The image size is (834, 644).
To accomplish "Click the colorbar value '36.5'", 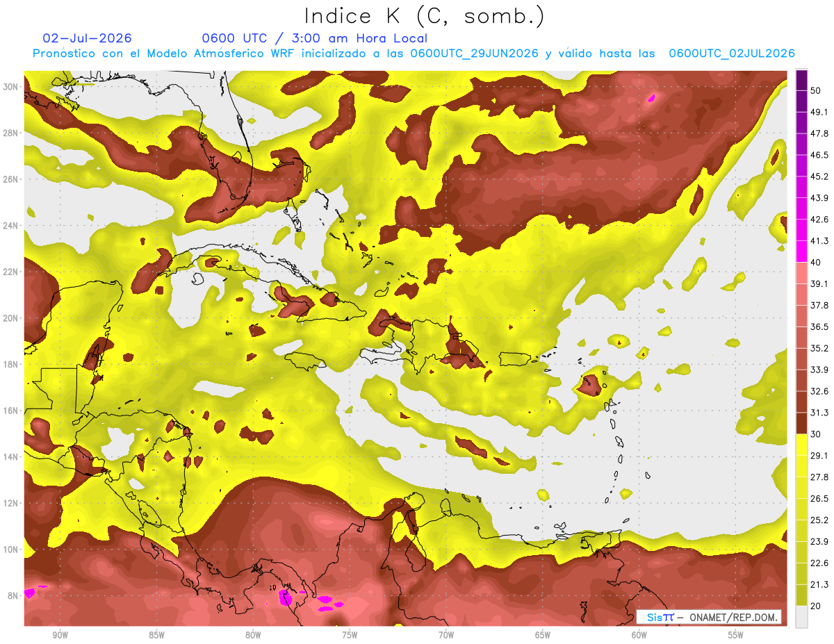I will pyautogui.click(x=819, y=327).
